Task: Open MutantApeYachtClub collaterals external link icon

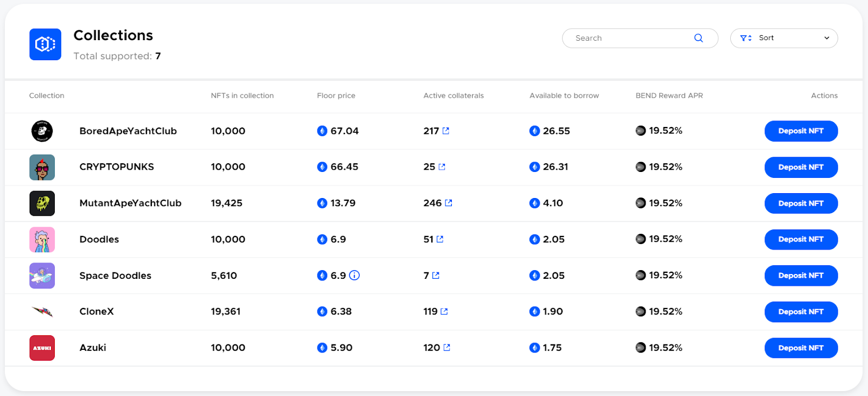Action: tap(449, 203)
